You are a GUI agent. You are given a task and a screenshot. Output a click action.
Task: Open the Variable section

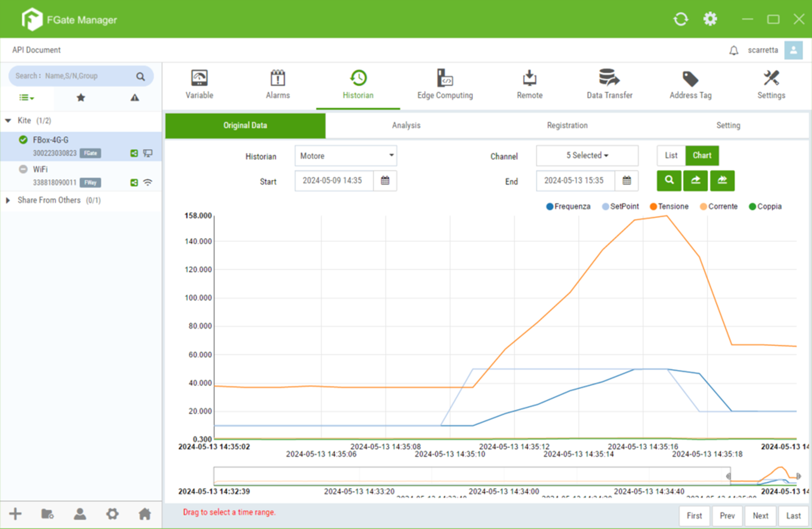(x=199, y=84)
